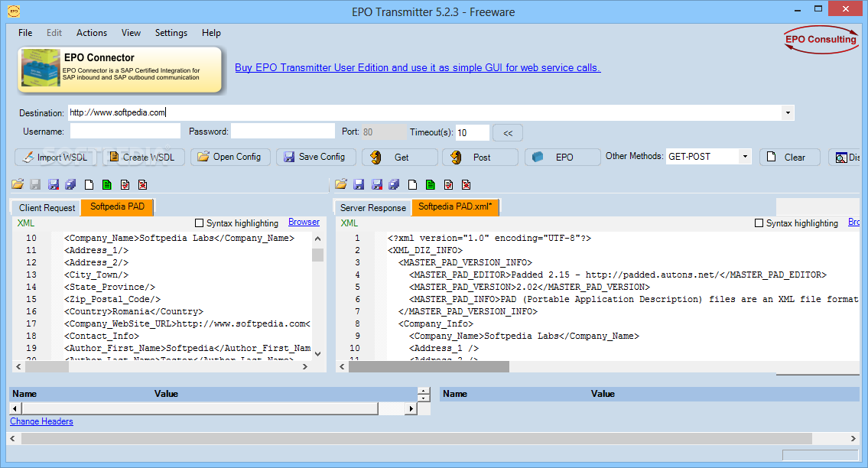Click the save-all stacked disks icon in the response toolbar

click(x=394, y=184)
